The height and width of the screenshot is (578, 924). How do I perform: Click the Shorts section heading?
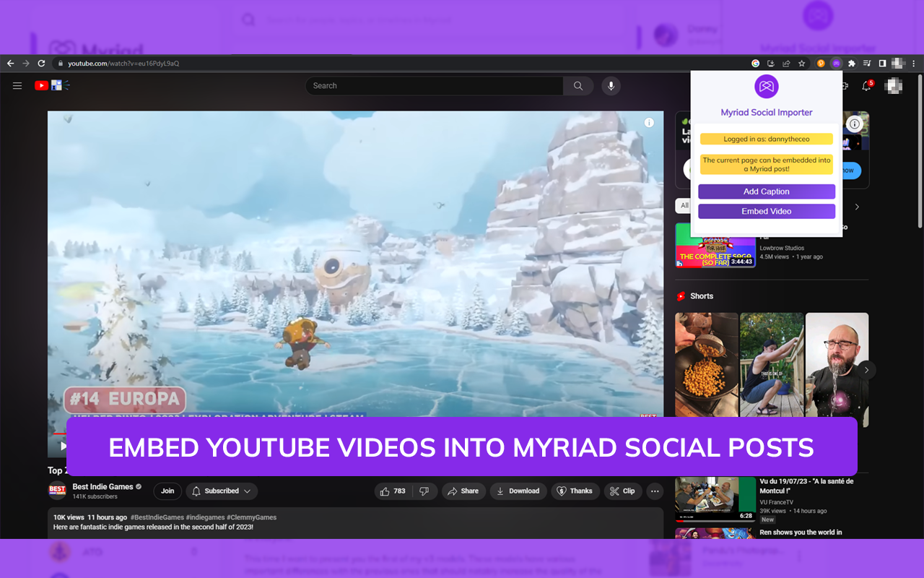701,296
